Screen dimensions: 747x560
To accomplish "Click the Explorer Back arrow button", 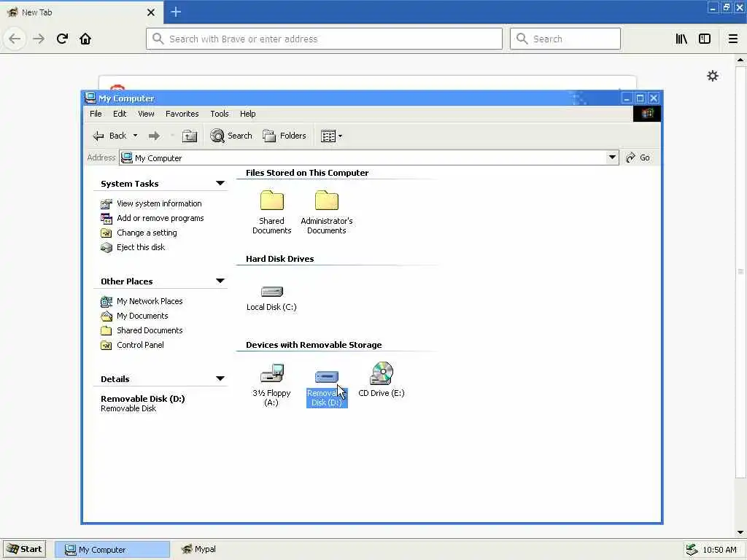I will pos(109,136).
